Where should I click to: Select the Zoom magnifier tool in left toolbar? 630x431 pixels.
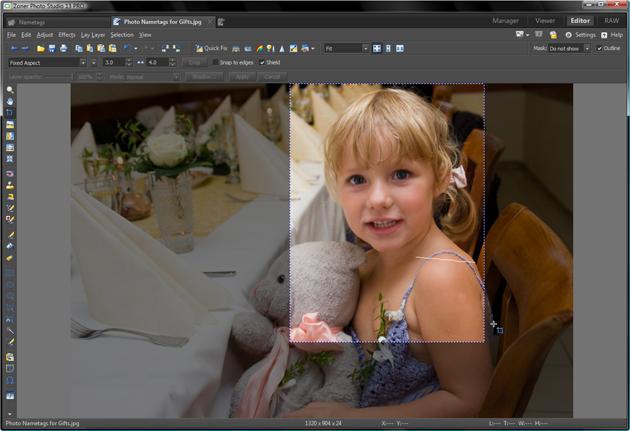tap(10, 90)
